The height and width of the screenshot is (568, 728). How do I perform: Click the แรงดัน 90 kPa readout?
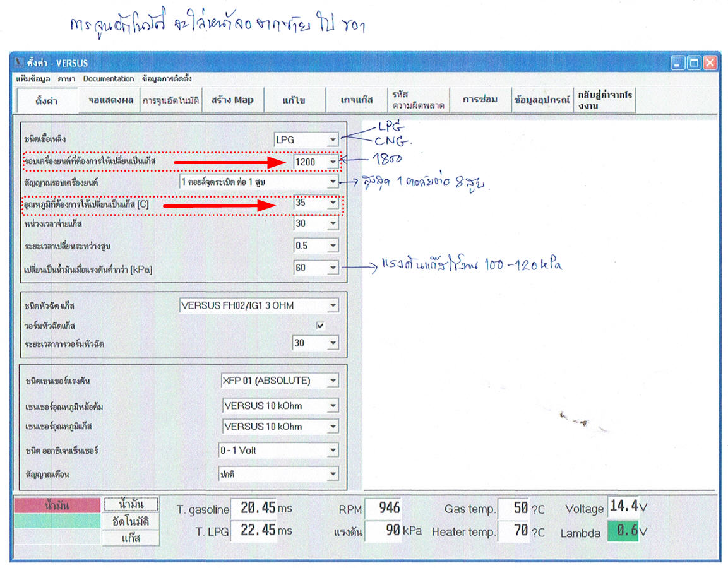(383, 530)
